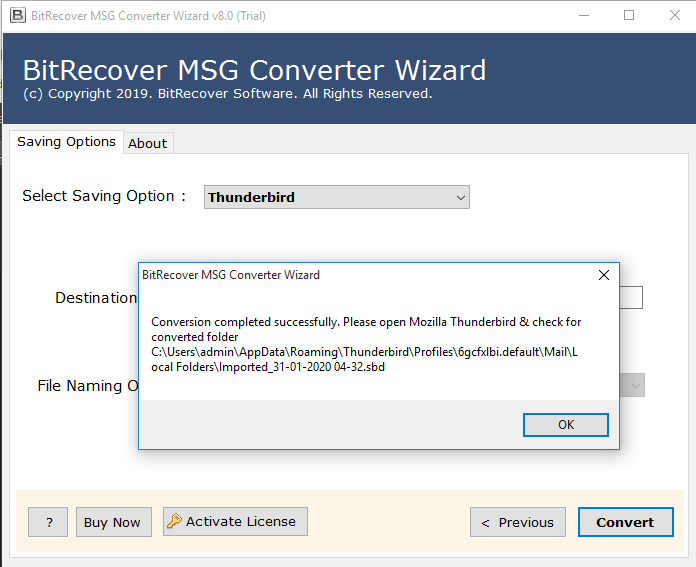This screenshot has height=567, width=696.
Task: Open help with the question mark button
Action: pos(48,522)
